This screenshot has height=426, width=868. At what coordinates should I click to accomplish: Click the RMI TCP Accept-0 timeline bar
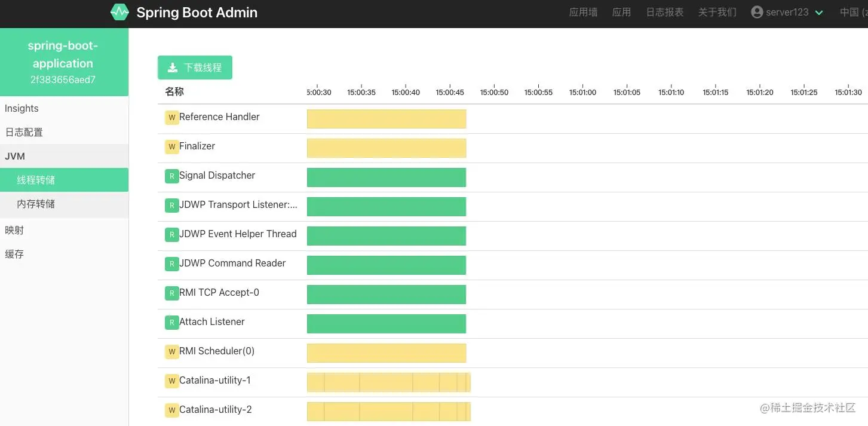click(387, 295)
